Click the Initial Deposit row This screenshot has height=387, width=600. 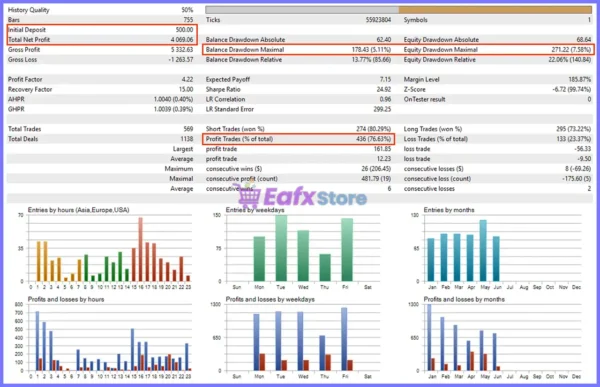coord(101,30)
